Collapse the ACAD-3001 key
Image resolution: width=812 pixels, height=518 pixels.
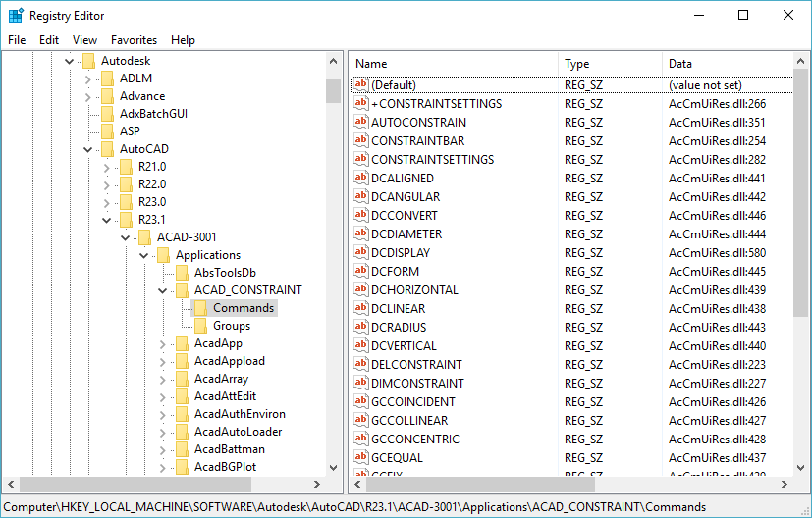[125, 237]
